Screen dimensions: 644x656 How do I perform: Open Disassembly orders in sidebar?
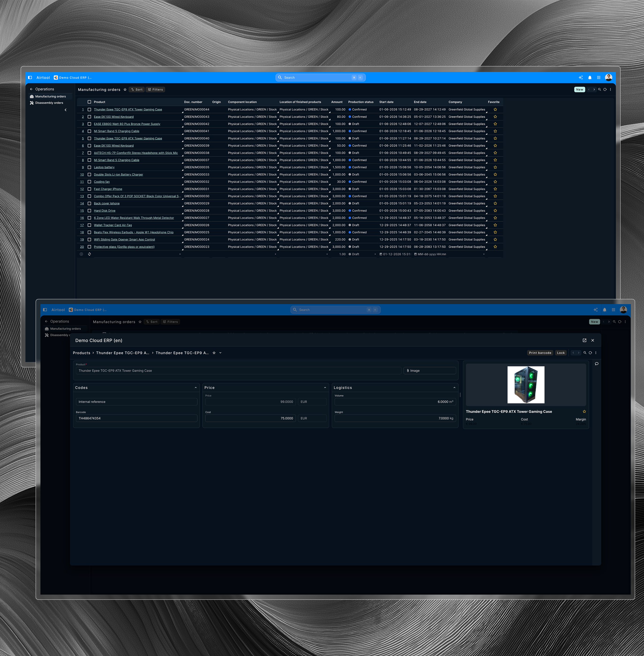[x=49, y=103]
